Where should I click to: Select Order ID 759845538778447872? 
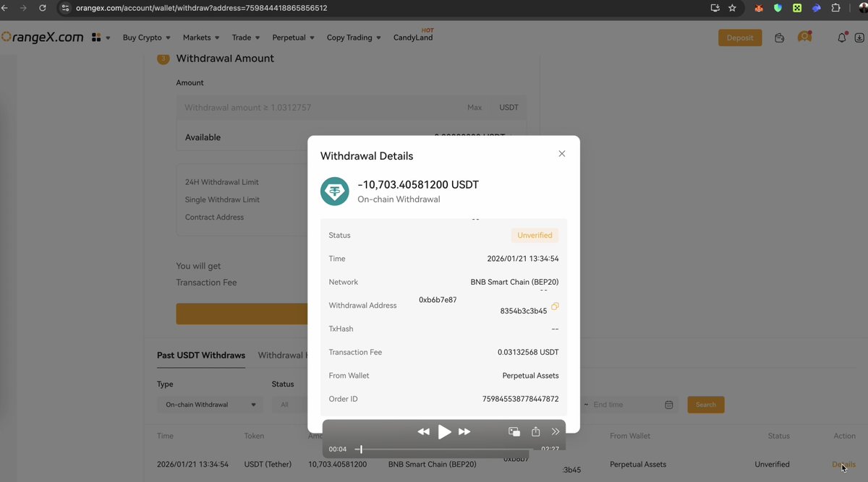[520, 399]
